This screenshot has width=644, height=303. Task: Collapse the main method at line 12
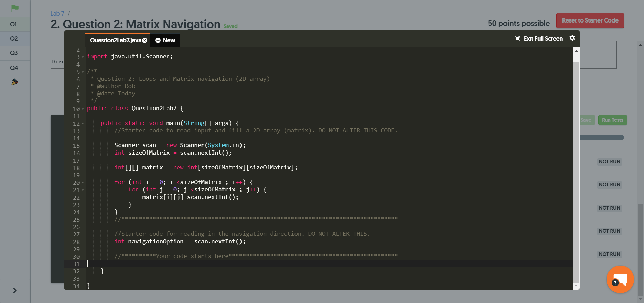83,124
